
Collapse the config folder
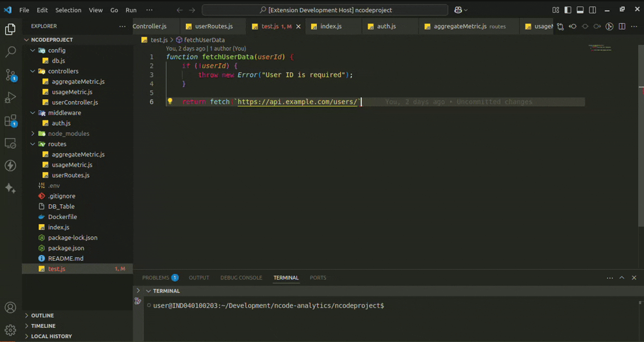(x=33, y=50)
